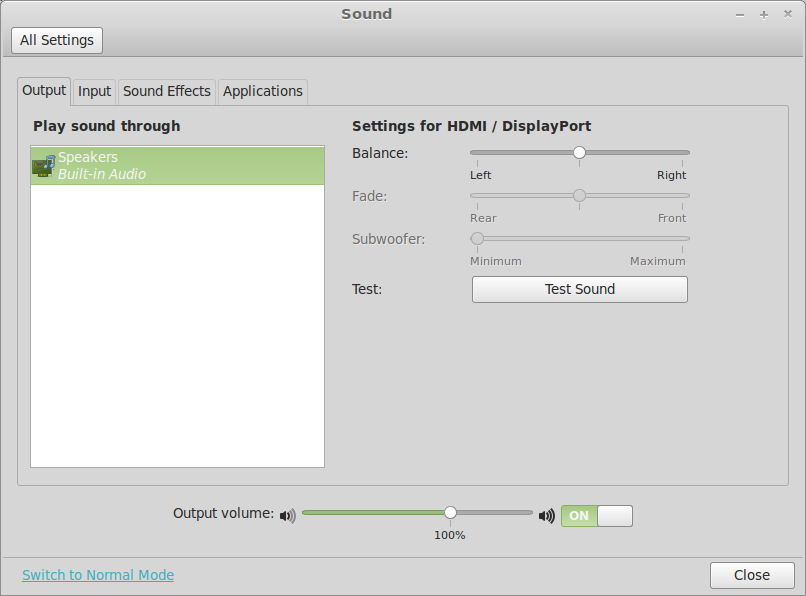The image size is (806, 596).
Task: Click the Subwoofer slider handle
Action: 477,239
